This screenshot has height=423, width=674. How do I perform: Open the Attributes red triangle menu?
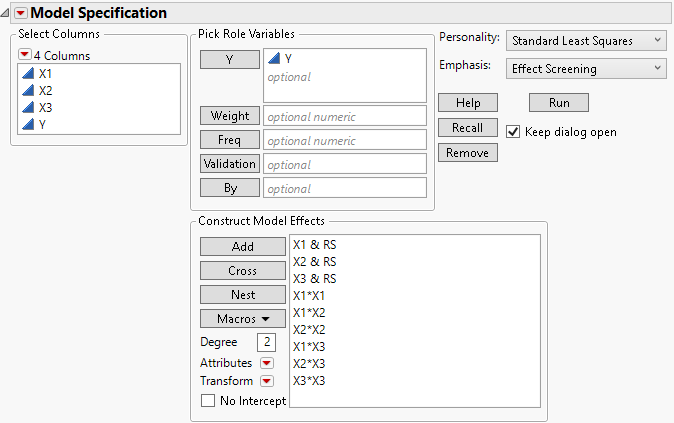click(x=267, y=363)
